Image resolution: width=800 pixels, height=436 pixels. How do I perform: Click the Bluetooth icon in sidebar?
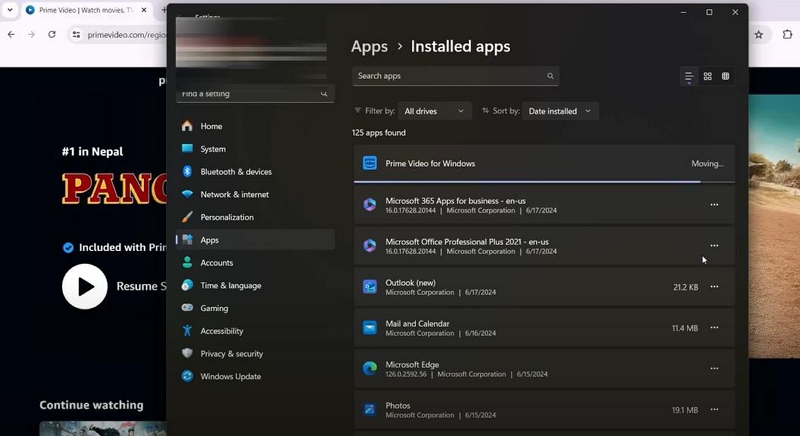[187, 171]
